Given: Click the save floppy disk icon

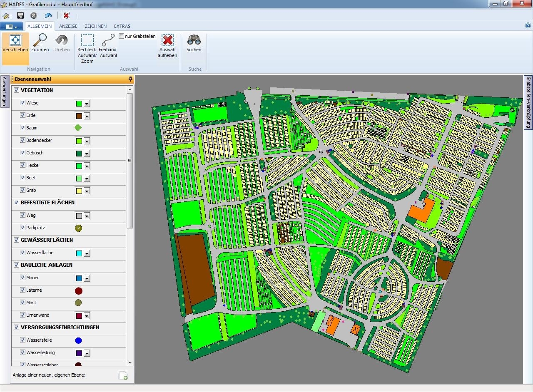Looking at the screenshot, I should click(x=20, y=15).
